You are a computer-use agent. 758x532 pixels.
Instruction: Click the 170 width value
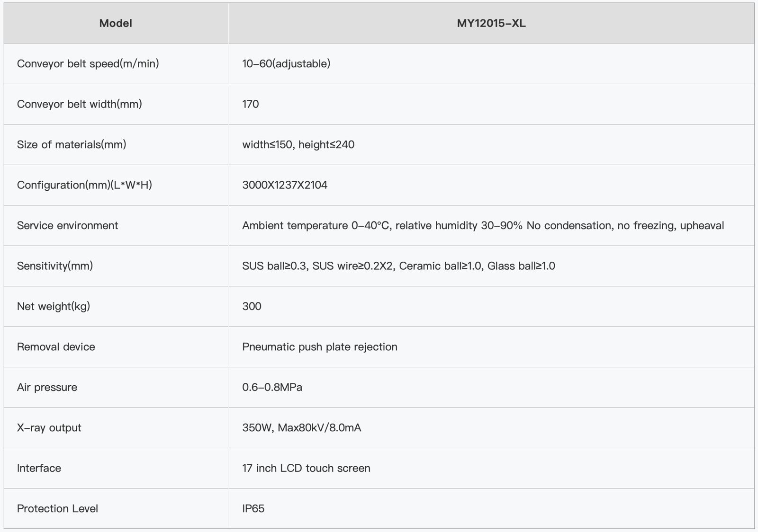pos(251,104)
